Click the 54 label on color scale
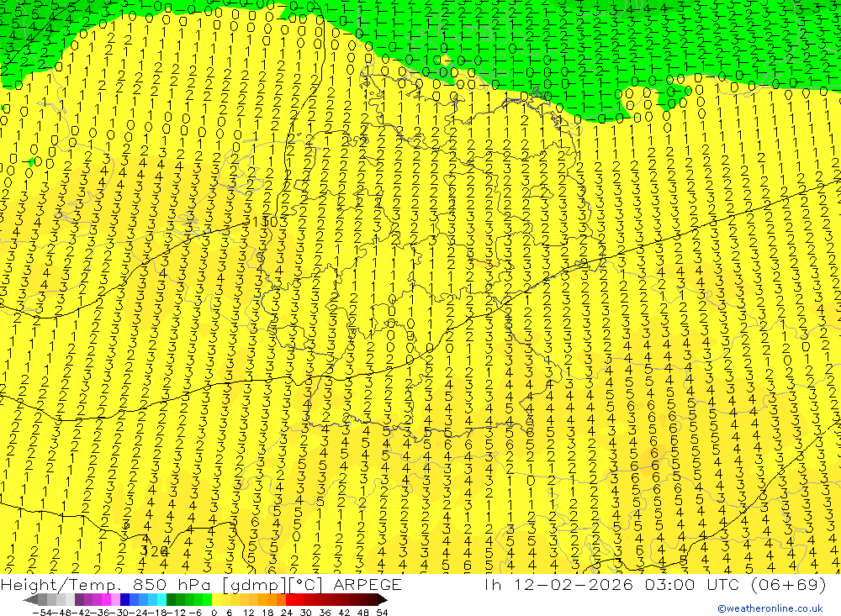This screenshot has height=616, width=841. coord(383,613)
